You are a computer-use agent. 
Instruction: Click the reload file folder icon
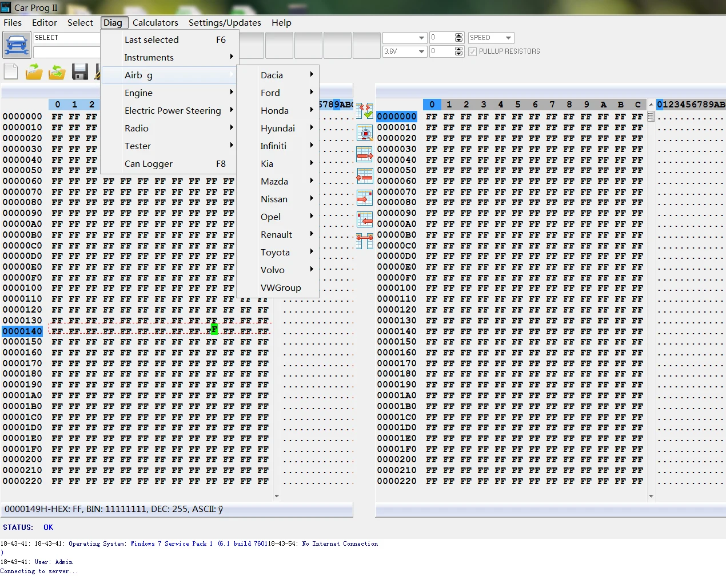tap(57, 72)
